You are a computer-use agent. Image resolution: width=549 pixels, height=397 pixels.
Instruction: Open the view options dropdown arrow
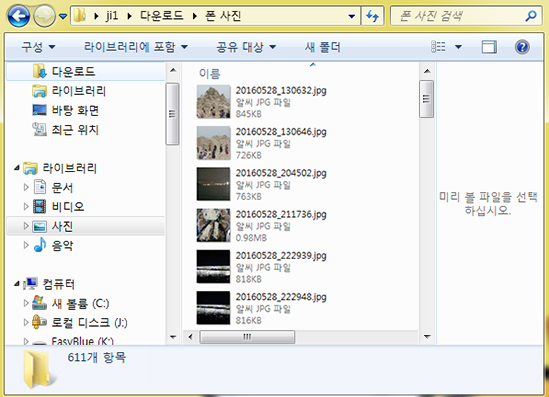(x=458, y=47)
